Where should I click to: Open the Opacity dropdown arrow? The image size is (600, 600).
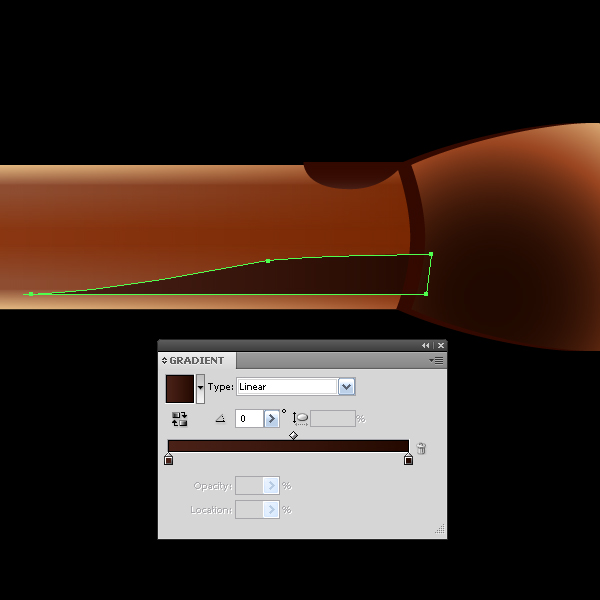pyautogui.click(x=271, y=486)
